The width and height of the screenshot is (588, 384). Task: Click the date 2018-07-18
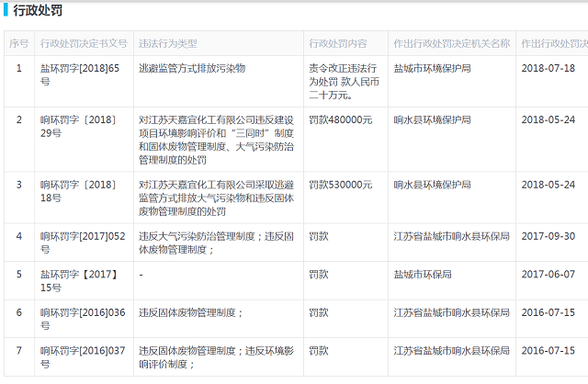548,69
